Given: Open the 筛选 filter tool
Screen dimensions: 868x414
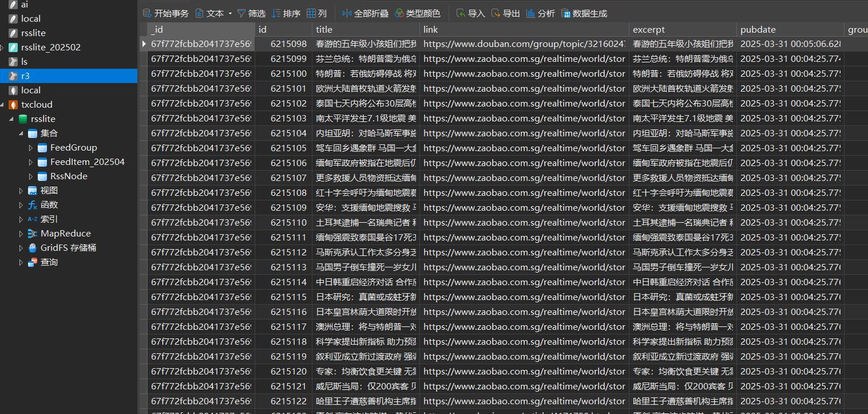Looking at the screenshot, I should (251, 13).
